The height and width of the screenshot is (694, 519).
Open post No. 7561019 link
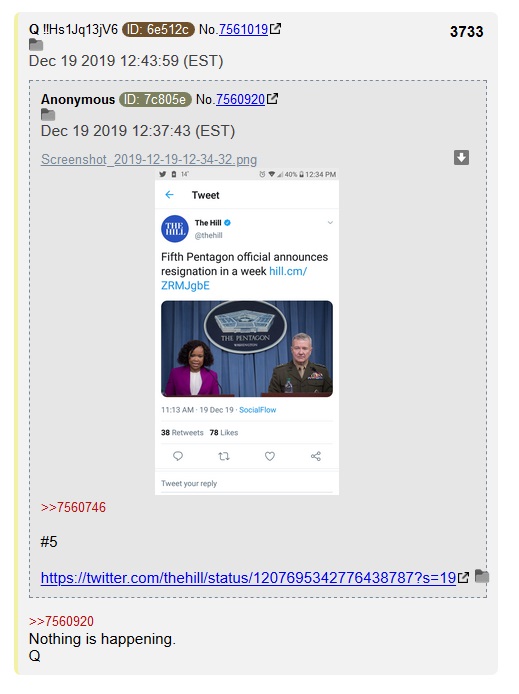click(243, 30)
